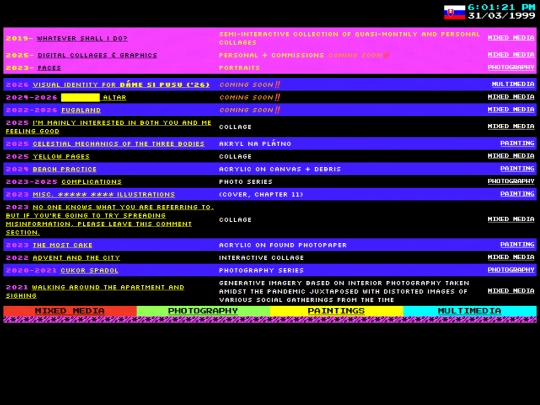
Task: Click Painting tag in Celestial Mechanics row
Action: (x=517, y=143)
